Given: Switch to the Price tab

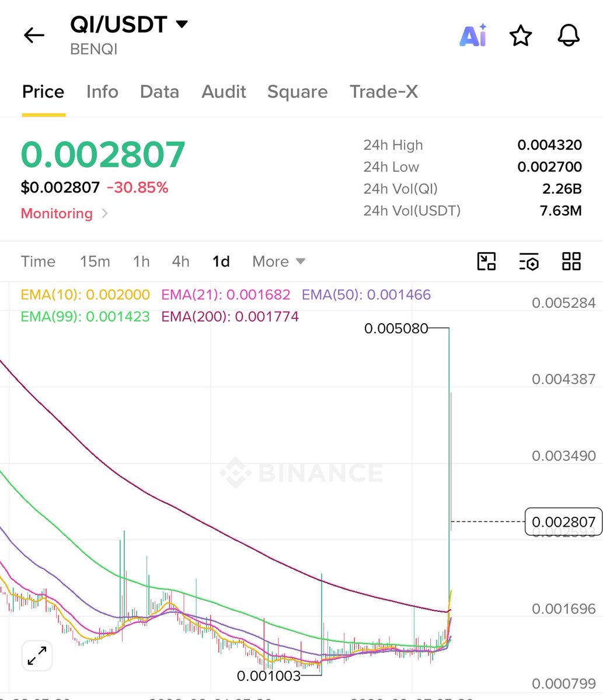Looking at the screenshot, I should [x=43, y=92].
